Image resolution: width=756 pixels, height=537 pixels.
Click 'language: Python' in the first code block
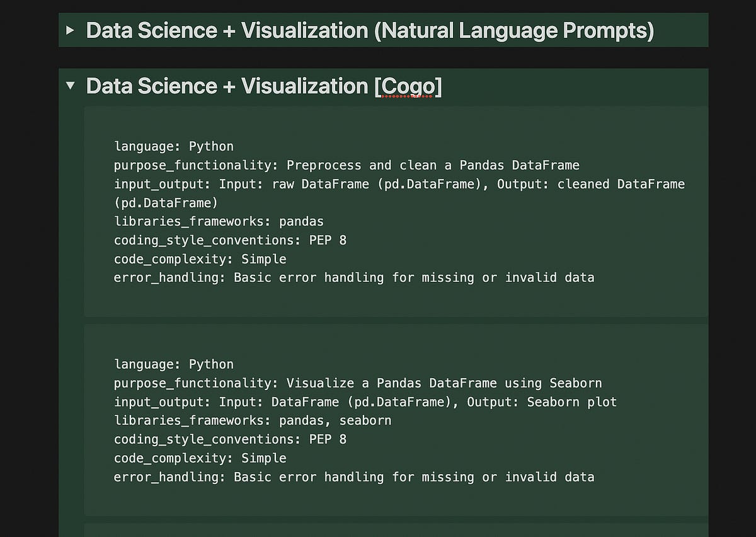[x=174, y=146]
